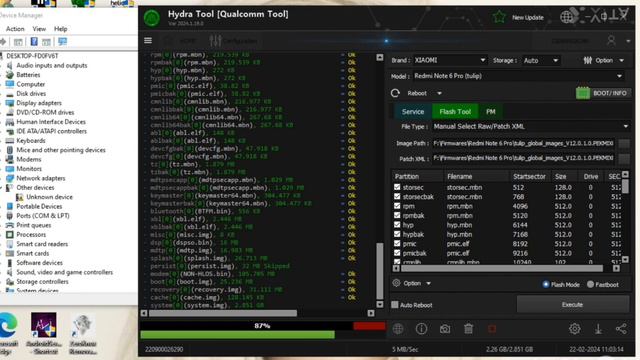Uncheck the hypbak partition checkbox
This screenshot has height=360, width=640.
pyautogui.click(x=397, y=234)
